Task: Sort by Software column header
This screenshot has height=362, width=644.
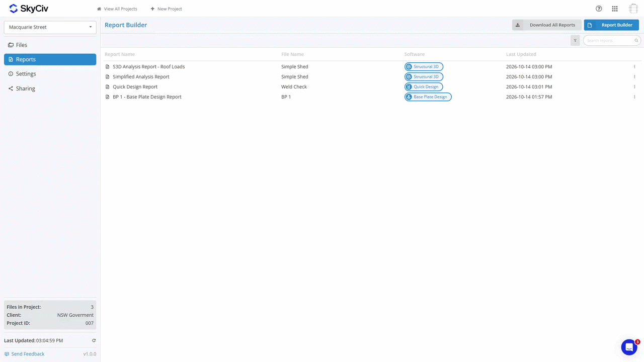Action: (415, 54)
